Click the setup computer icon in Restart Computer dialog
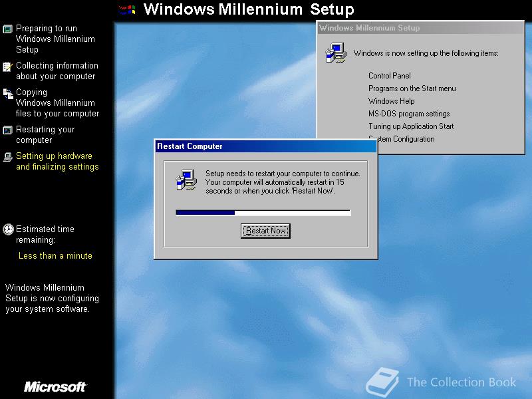 (x=186, y=180)
